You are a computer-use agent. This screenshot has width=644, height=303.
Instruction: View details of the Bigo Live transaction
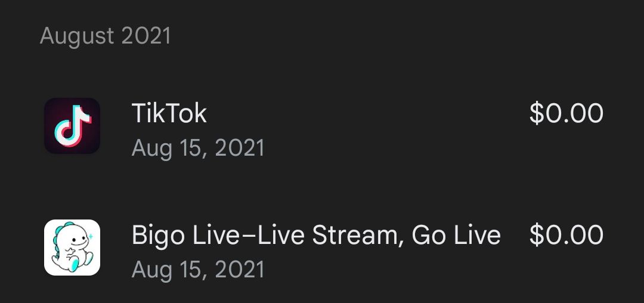(x=322, y=249)
